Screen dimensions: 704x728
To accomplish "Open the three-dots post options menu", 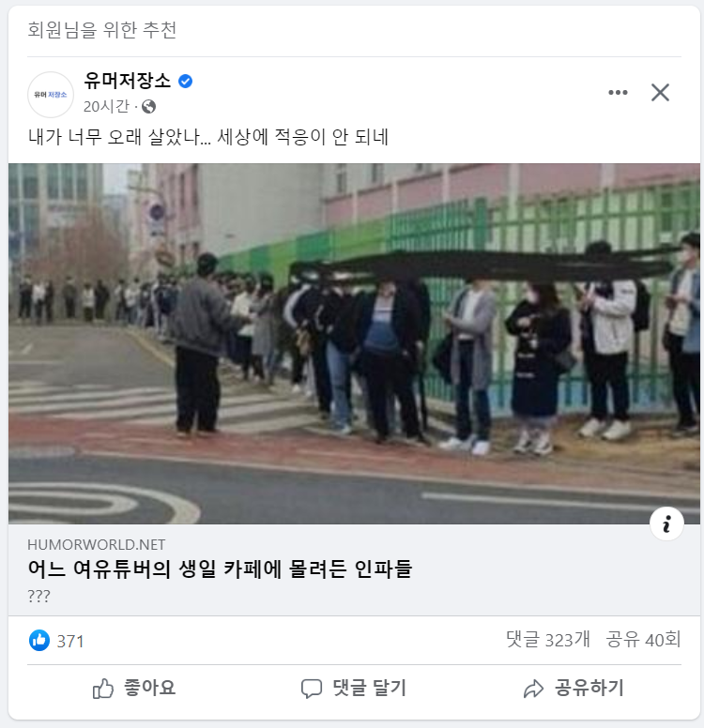I will click(x=618, y=92).
